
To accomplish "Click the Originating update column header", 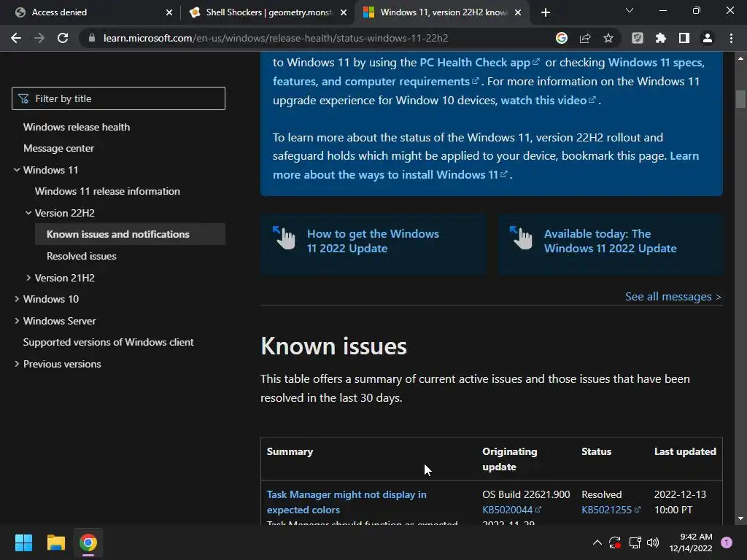I will point(509,459).
